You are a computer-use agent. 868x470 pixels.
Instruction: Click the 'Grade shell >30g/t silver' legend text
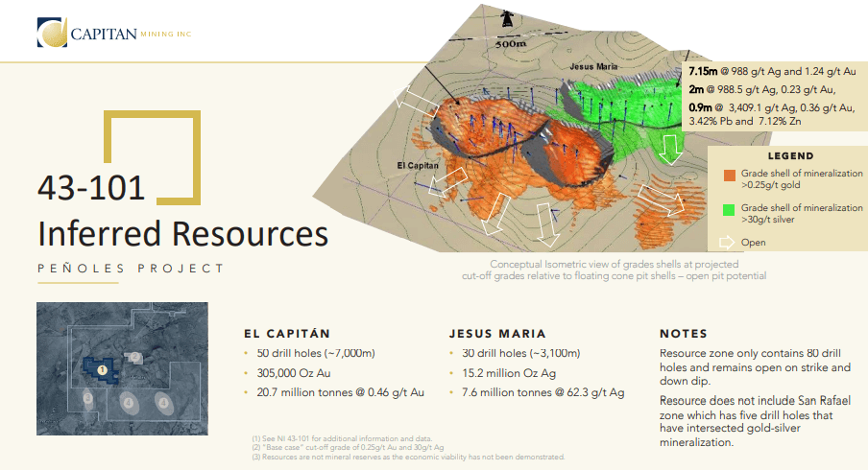point(802,214)
